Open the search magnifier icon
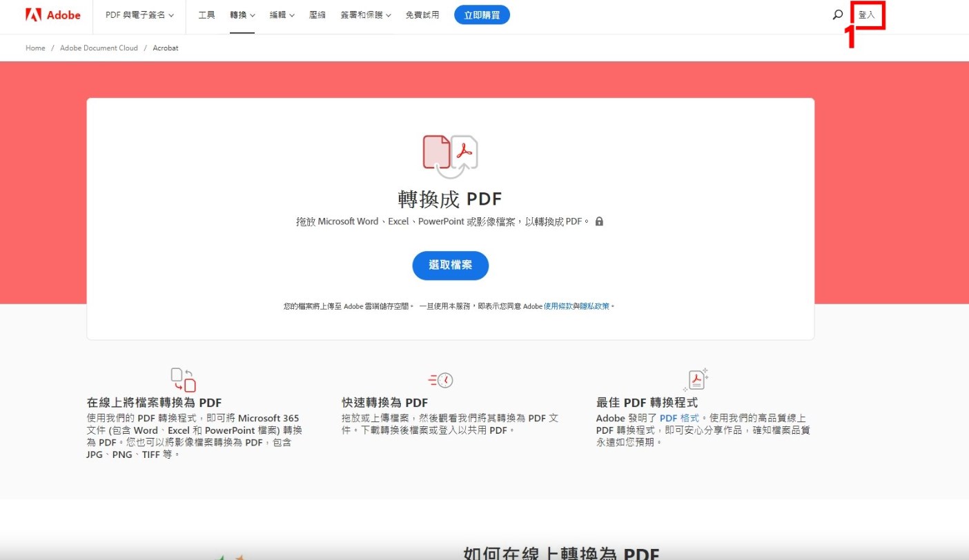Screen dimensions: 969x560 click(838, 14)
